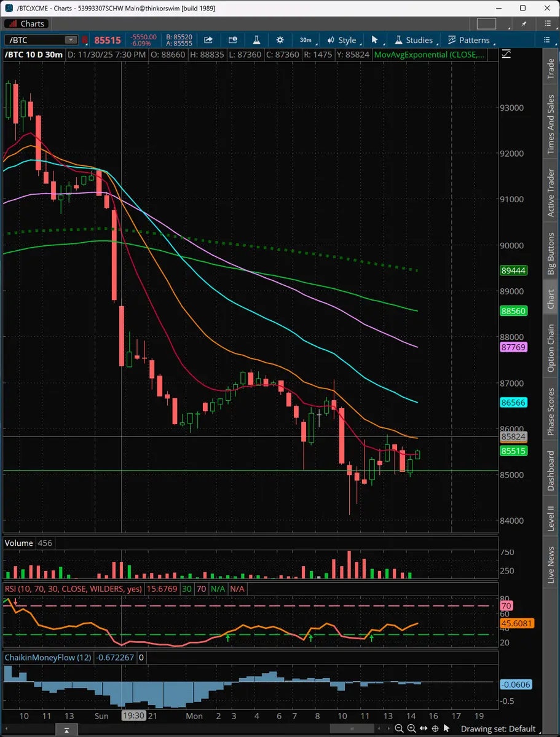Viewport: 560px width, 737px height.
Task: Open Active Trader sidebar tab
Action: pos(551,193)
